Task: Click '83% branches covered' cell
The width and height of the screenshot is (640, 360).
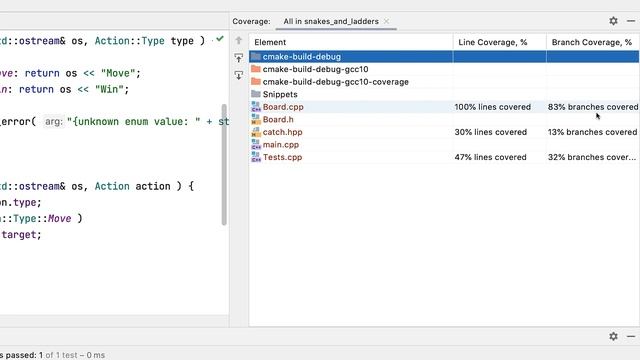Action: (593, 107)
